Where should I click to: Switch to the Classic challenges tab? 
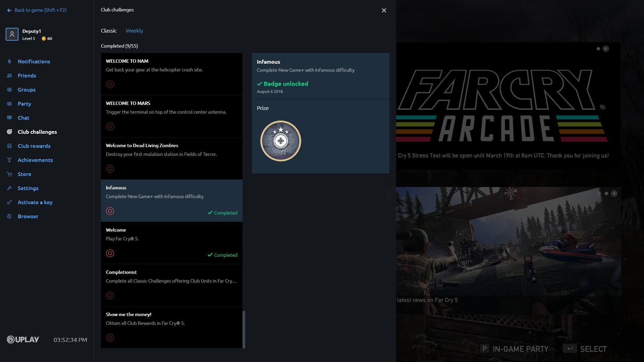pos(109,31)
